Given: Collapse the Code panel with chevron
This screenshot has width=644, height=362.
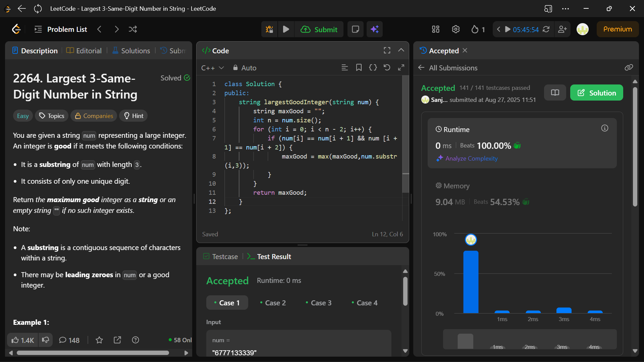Looking at the screenshot, I should pos(401,50).
